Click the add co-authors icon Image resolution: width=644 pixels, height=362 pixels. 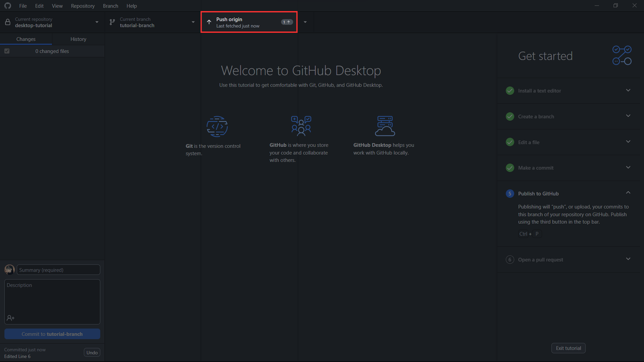click(11, 318)
